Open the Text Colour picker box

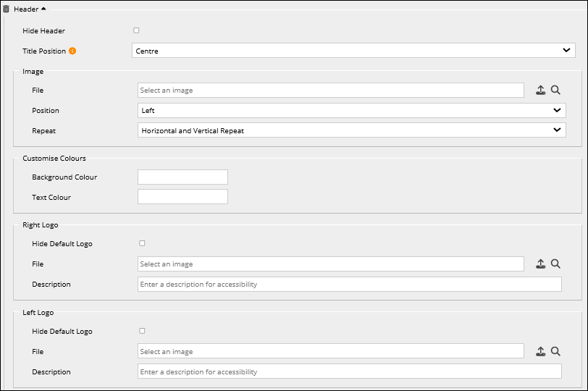[x=182, y=197]
